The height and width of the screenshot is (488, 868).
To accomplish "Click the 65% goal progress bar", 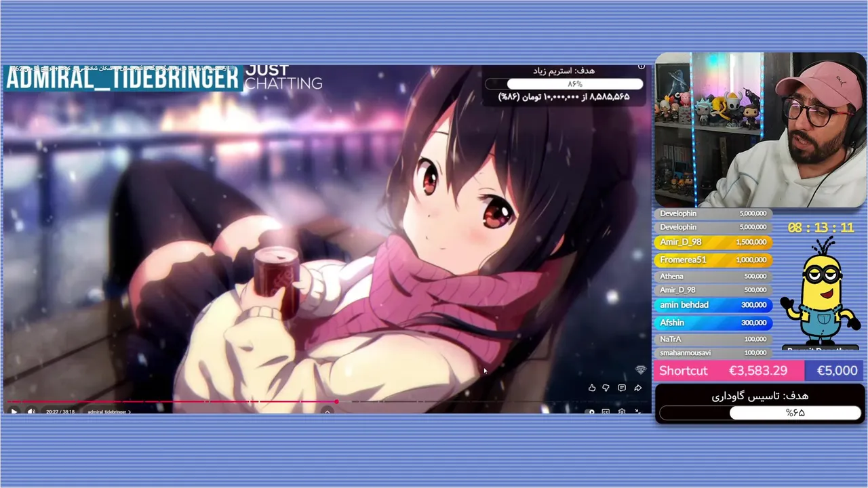I will [x=760, y=412].
